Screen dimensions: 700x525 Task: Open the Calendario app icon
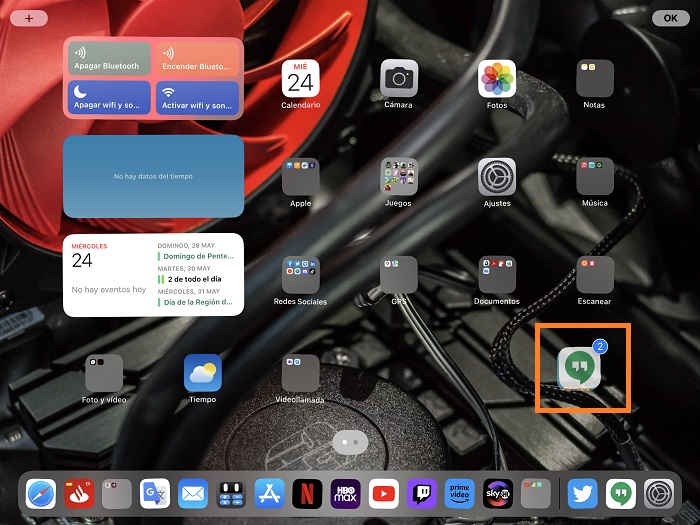point(300,79)
